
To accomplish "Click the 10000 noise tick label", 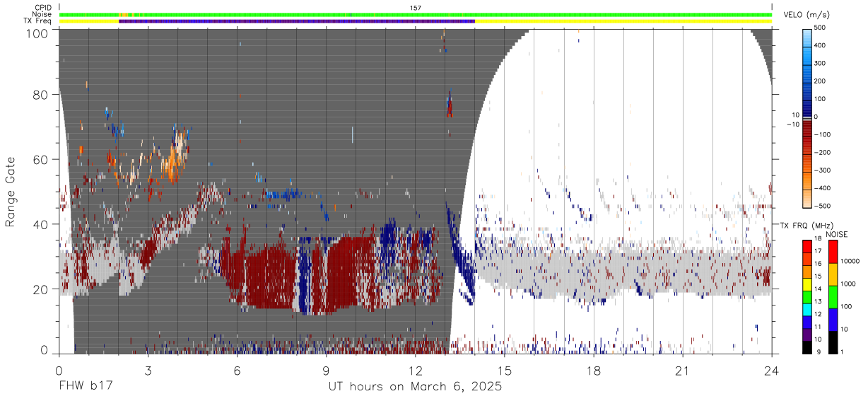I will [850, 261].
